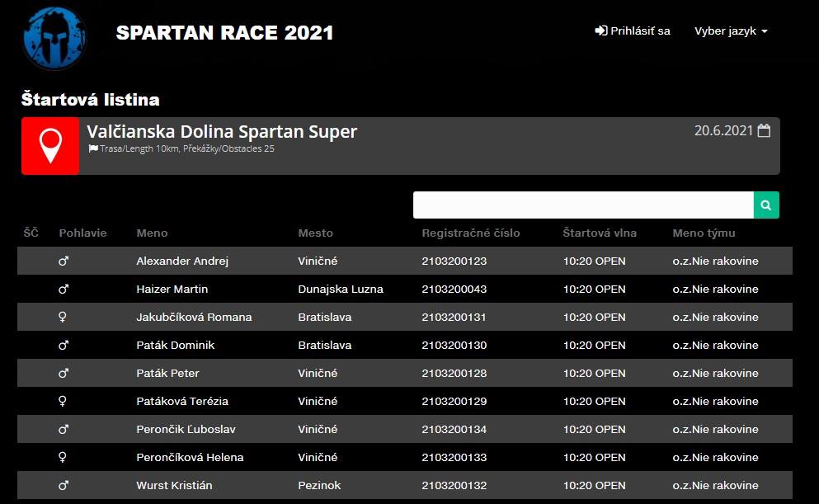The height and width of the screenshot is (504, 819).
Task: Click the Spartan helmet logo
Action: pyautogui.click(x=54, y=38)
